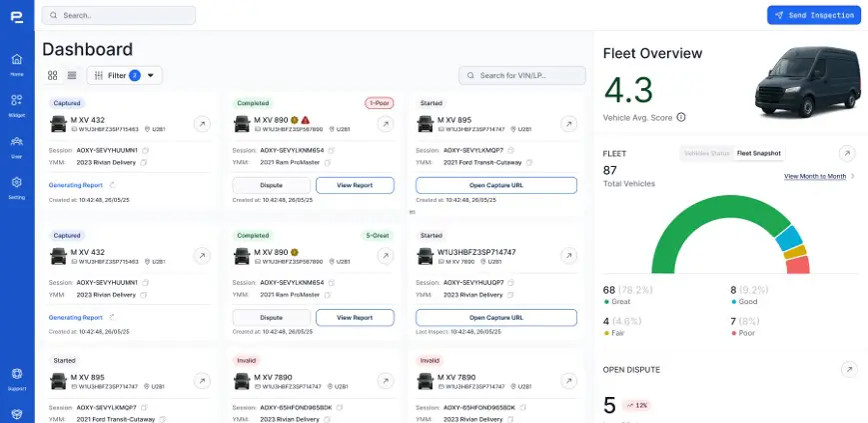Open the Widget sidebar item
The image size is (868, 423).
(17, 105)
